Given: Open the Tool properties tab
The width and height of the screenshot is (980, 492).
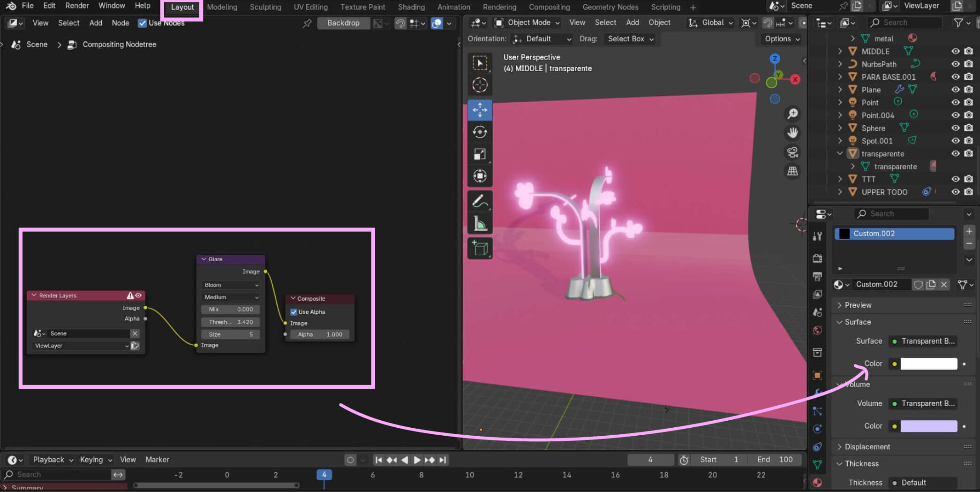Looking at the screenshot, I should click(817, 236).
